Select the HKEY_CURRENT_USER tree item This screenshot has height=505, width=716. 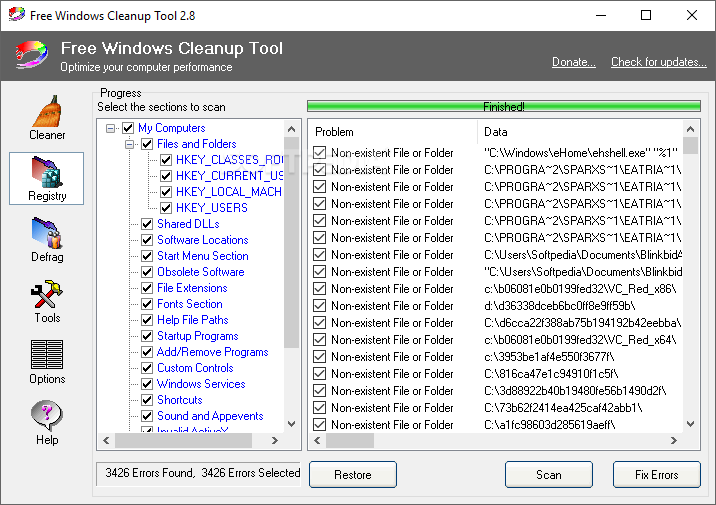tap(229, 176)
